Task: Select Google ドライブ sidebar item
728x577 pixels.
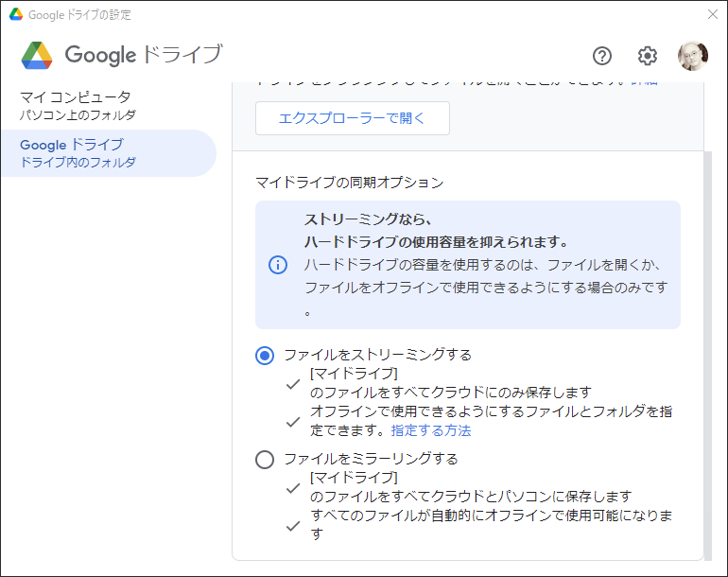Action: [x=109, y=153]
